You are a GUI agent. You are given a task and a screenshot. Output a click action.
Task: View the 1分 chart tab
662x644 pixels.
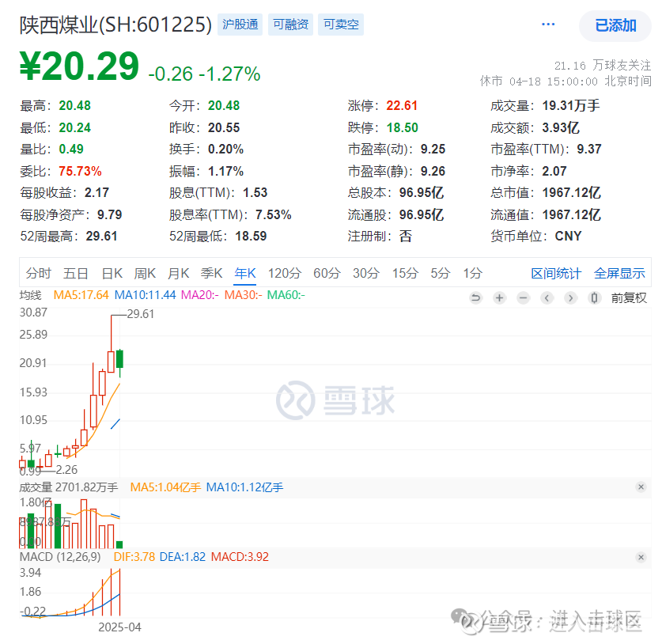472,273
